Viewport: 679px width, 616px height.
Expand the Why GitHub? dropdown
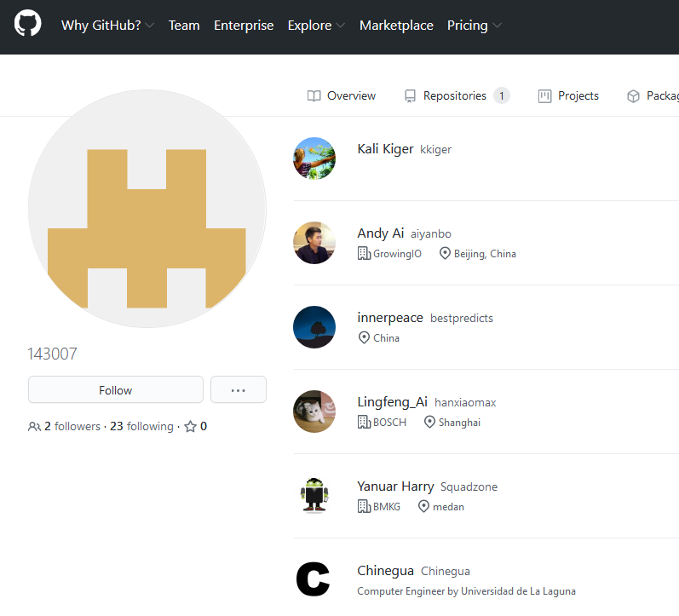tap(107, 26)
